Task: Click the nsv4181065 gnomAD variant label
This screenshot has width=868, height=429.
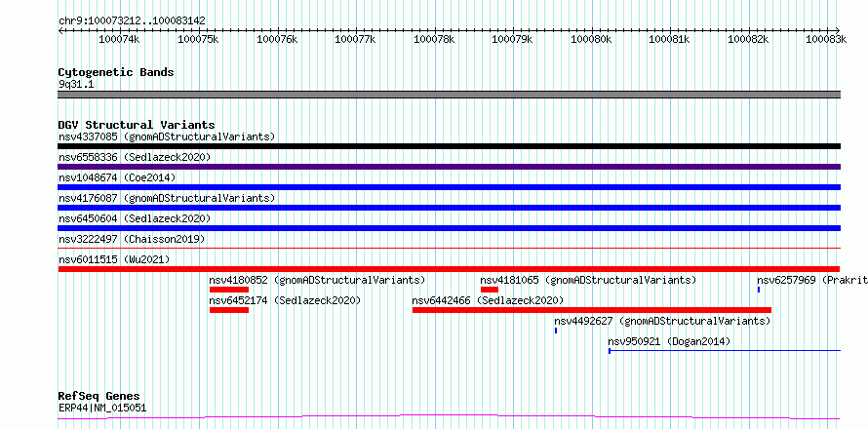Action: point(588,280)
